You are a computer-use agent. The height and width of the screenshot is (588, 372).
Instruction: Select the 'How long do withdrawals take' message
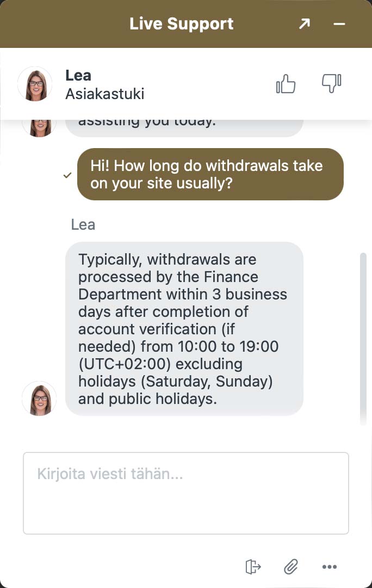(210, 174)
